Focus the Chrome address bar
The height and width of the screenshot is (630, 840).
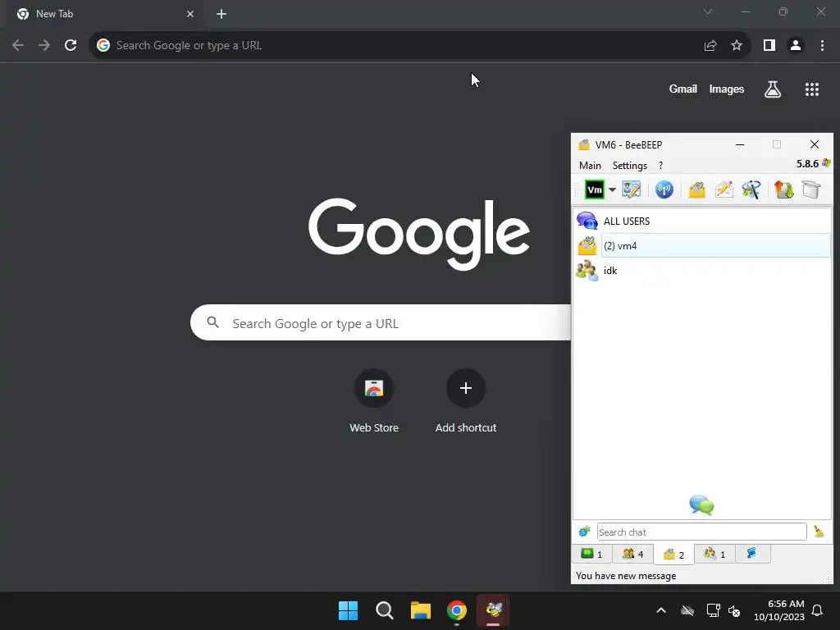396,46
